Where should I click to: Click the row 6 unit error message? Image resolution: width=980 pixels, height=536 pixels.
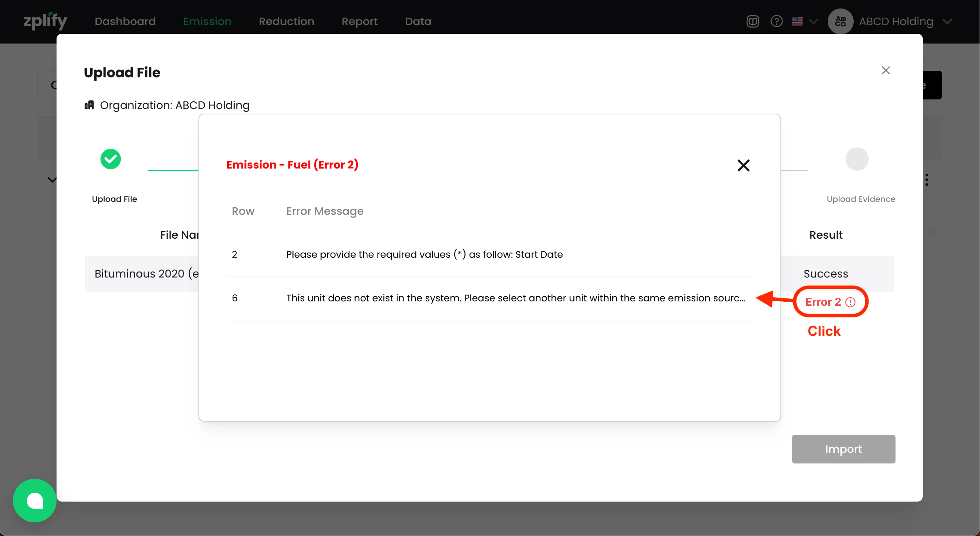tap(515, 298)
